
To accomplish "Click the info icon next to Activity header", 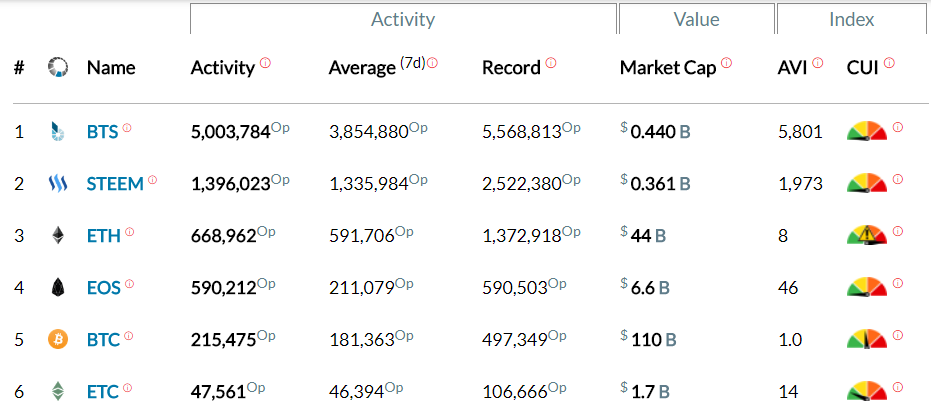I will point(266,63).
